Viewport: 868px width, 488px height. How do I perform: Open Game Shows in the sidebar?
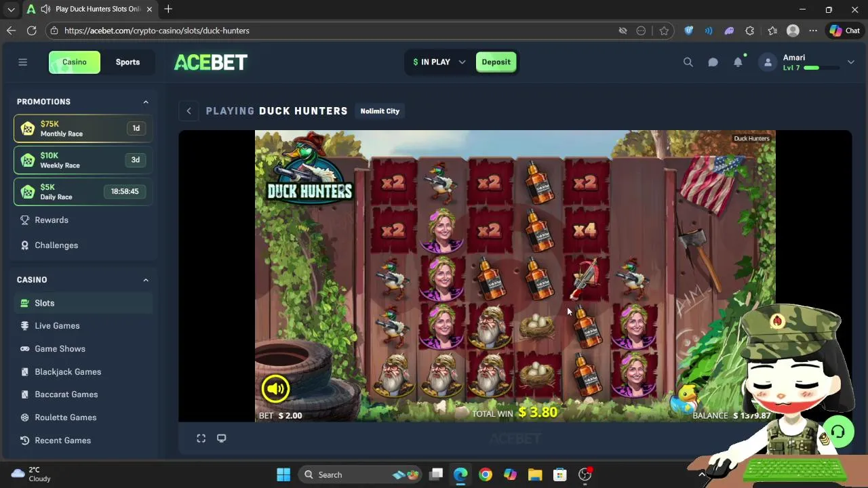(83, 349)
